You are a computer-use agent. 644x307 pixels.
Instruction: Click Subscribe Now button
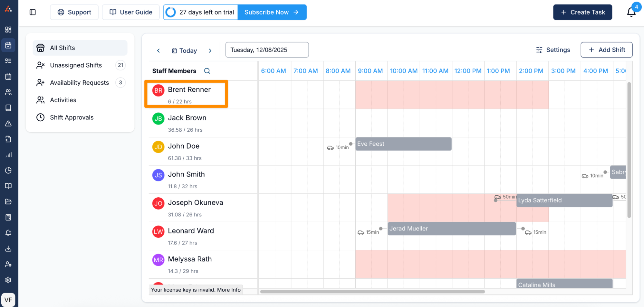pos(272,12)
